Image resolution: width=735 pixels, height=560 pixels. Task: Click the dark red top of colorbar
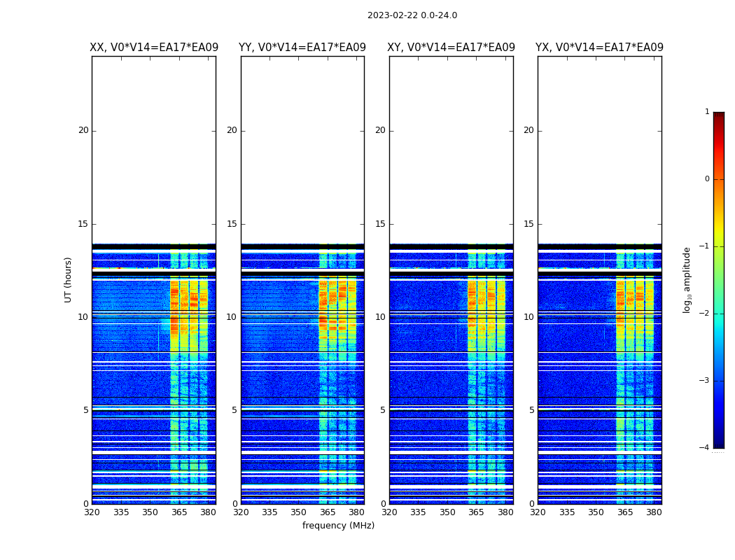pyautogui.click(x=718, y=115)
